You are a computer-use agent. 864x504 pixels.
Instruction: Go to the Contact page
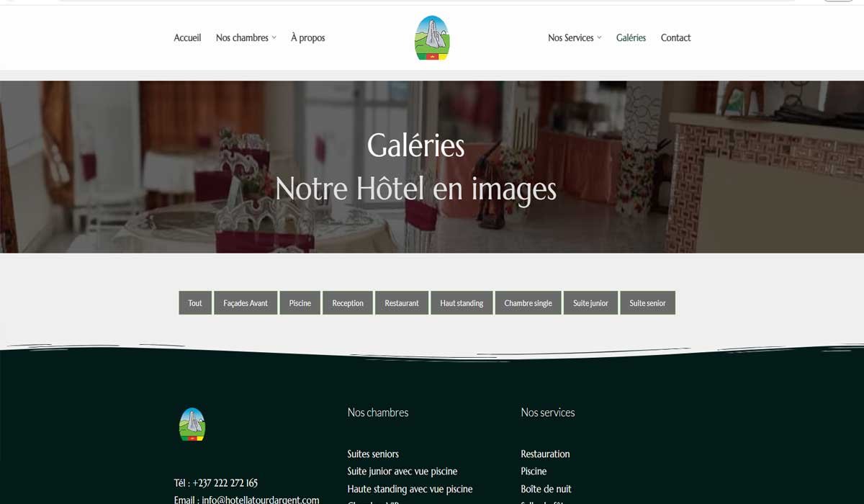tap(675, 37)
